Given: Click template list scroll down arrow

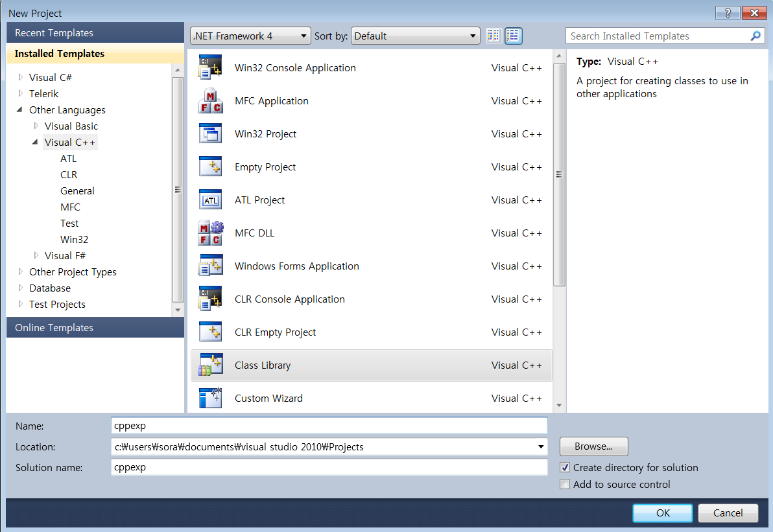Looking at the screenshot, I should pyautogui.click(x=559, y=406).
